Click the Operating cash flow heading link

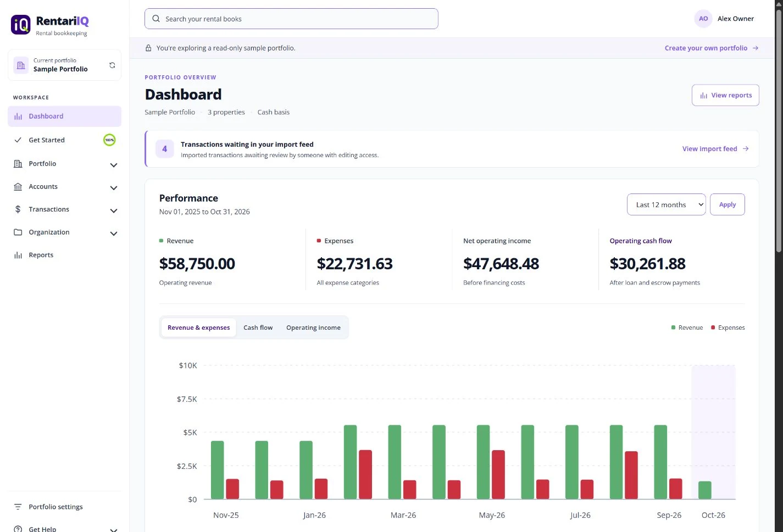(x=641, y=241)
